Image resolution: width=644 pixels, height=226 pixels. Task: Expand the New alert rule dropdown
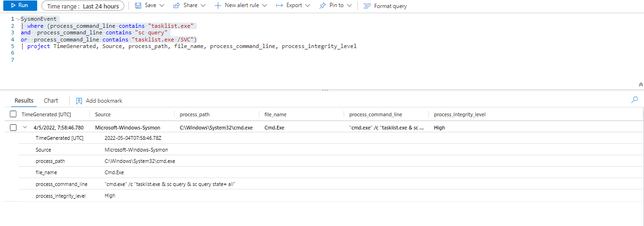coord(264,6)
